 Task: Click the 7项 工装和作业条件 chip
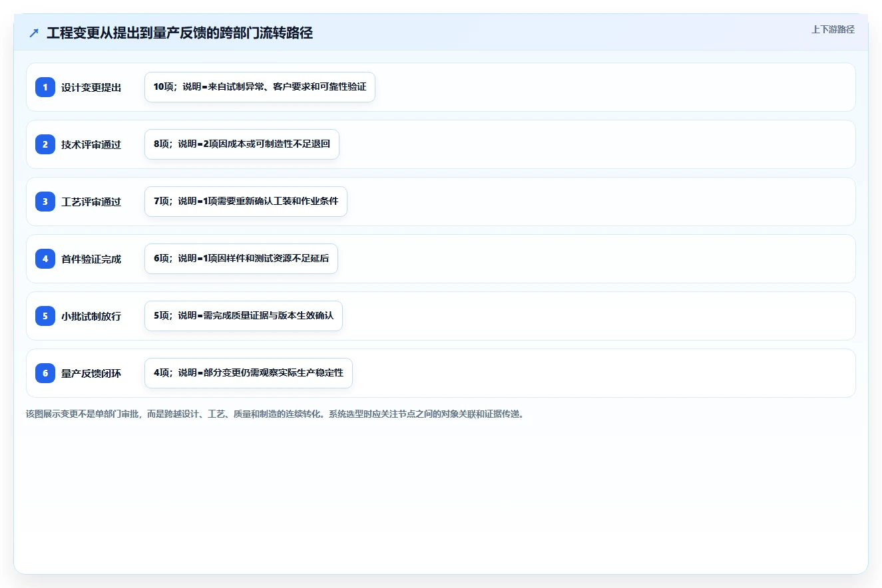[246, 202]
